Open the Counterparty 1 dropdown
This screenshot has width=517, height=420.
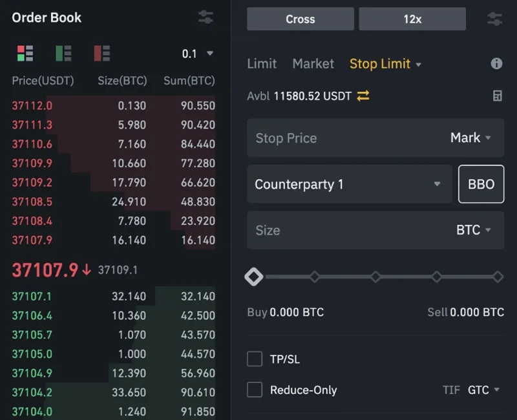[x=349, y=184]
